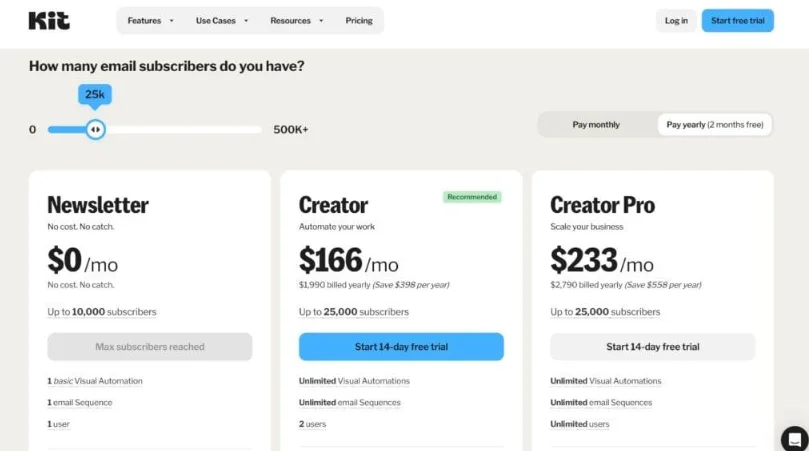Click the Log in button
809x451 pixels.
click(676, 21)
